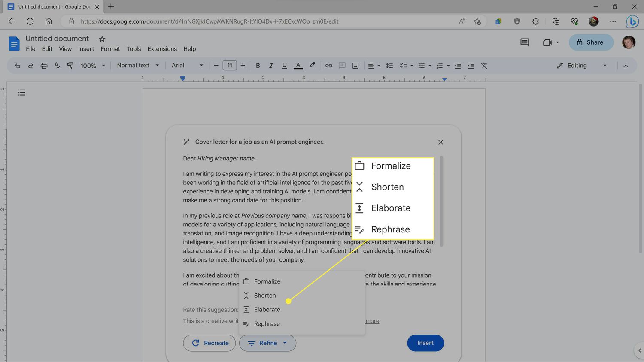Open the Normal text style dropdown
The image size is (644, 362).
pyautogui.click(x=138, y=66)
